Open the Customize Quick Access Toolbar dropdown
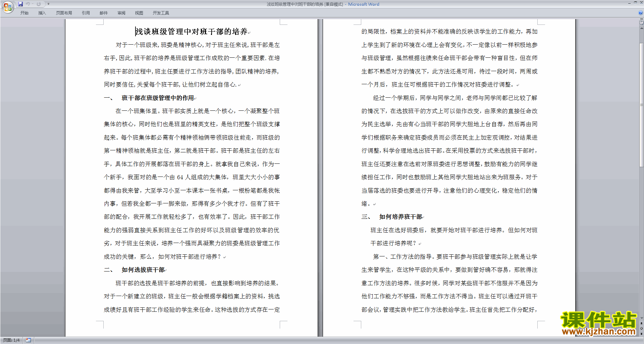The width and height of the screenshot is (644, 344). coord(48,4)
